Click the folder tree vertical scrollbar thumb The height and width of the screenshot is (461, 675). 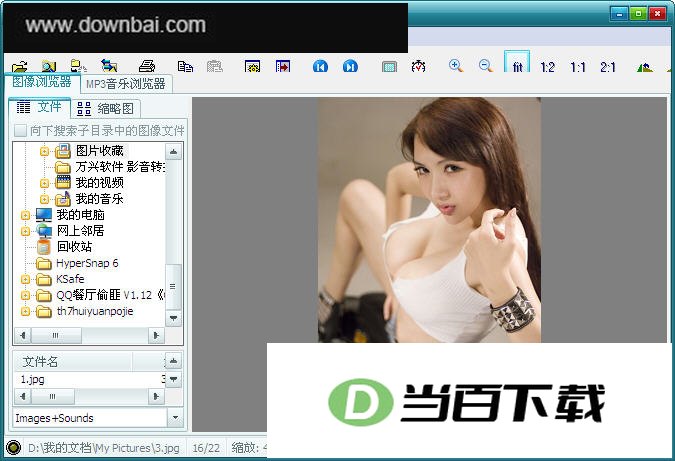click(x=173, y=286)
